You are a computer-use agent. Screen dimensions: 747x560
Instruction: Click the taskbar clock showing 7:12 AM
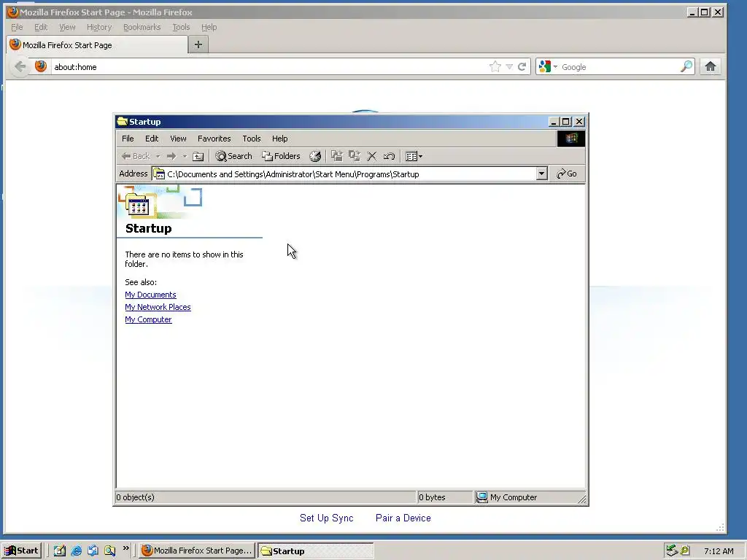click(x=719, y=551)
